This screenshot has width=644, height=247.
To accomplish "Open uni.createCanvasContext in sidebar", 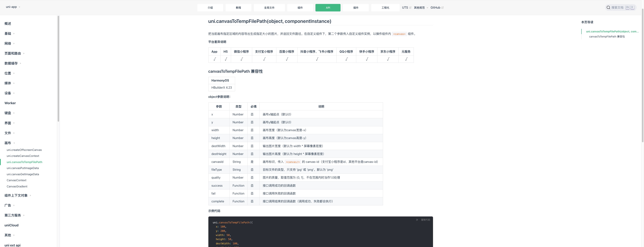I will point(23,156).
